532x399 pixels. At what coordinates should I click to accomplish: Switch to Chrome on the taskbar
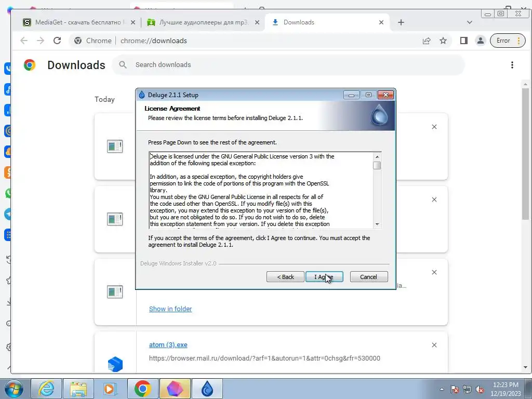[x=142, y=389]
